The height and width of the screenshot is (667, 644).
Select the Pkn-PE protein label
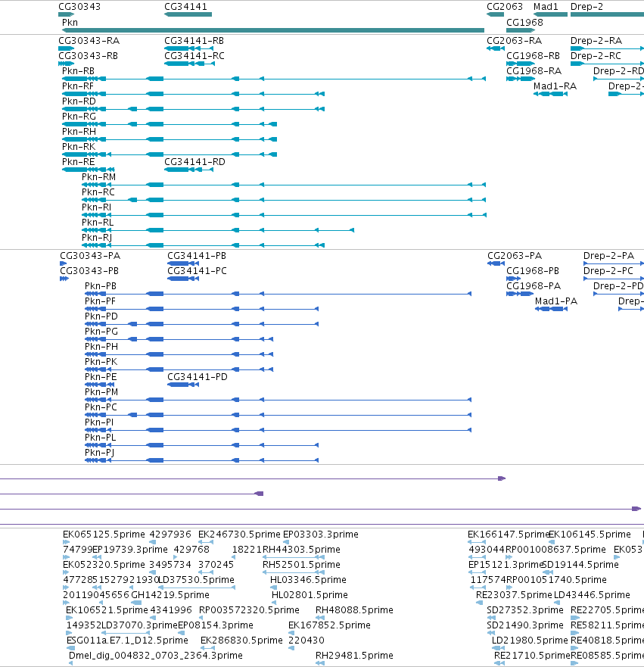[101, 377]
